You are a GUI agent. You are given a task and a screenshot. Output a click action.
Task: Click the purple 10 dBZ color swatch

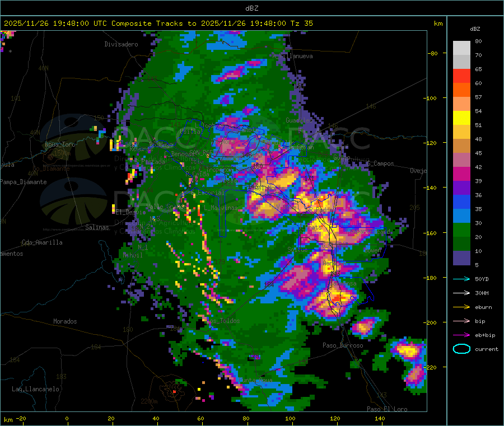click(x=461, y=258)
